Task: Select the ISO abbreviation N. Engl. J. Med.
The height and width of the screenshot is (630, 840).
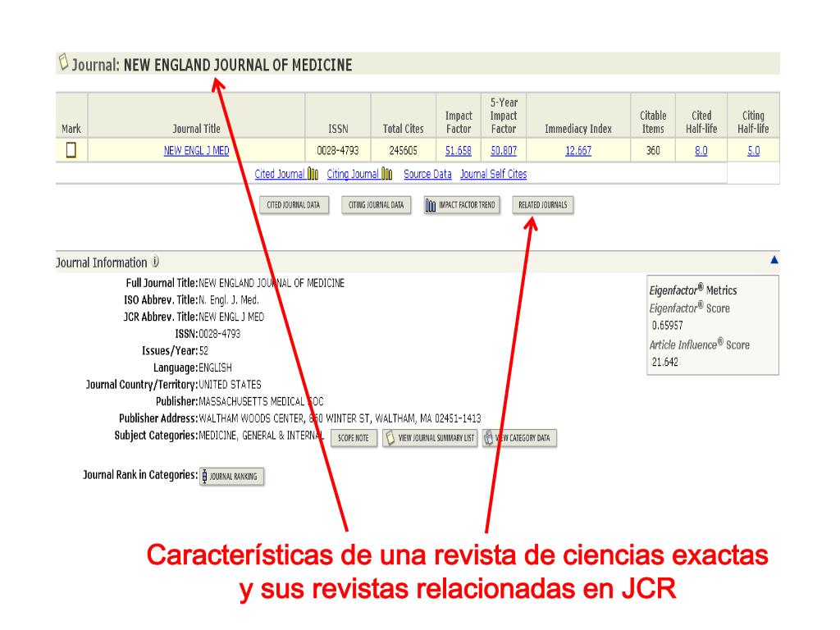Action: [229, 299]
